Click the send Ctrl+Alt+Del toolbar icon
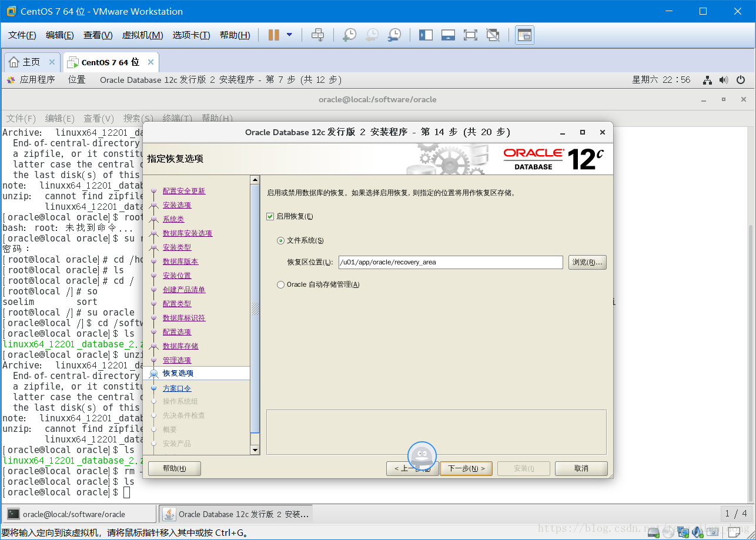 pos(317,35)
